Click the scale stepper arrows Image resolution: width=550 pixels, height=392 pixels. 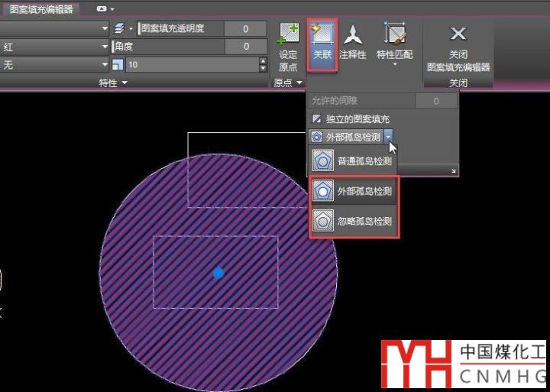[264, 65]
